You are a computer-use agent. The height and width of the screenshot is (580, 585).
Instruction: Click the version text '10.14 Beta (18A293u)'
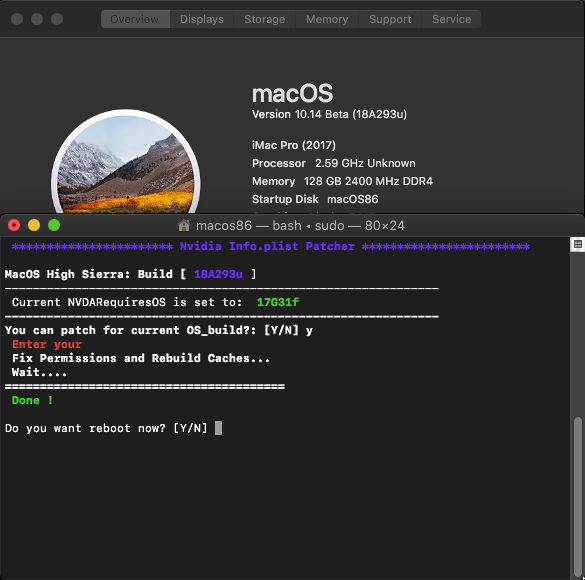pos(351,114)
